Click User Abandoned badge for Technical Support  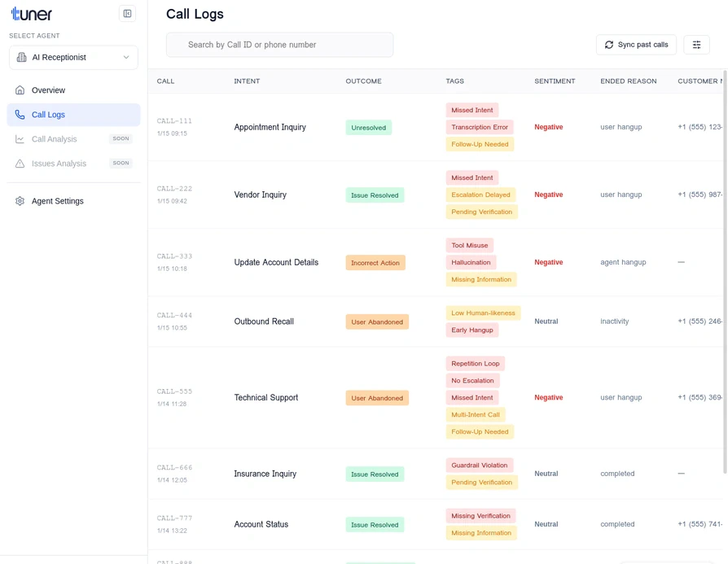[377, 398]
